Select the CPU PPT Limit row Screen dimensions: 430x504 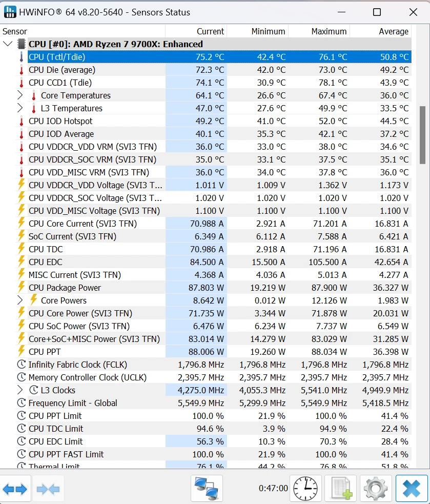(x=55, y=416)
